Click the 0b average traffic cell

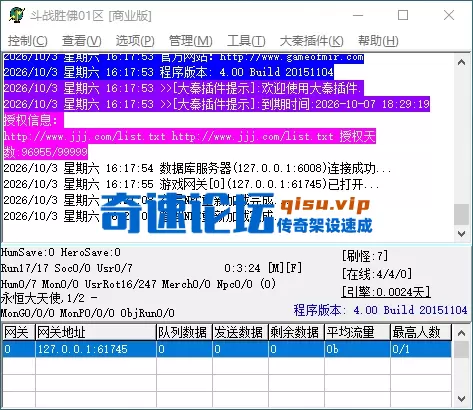(357, 349)
